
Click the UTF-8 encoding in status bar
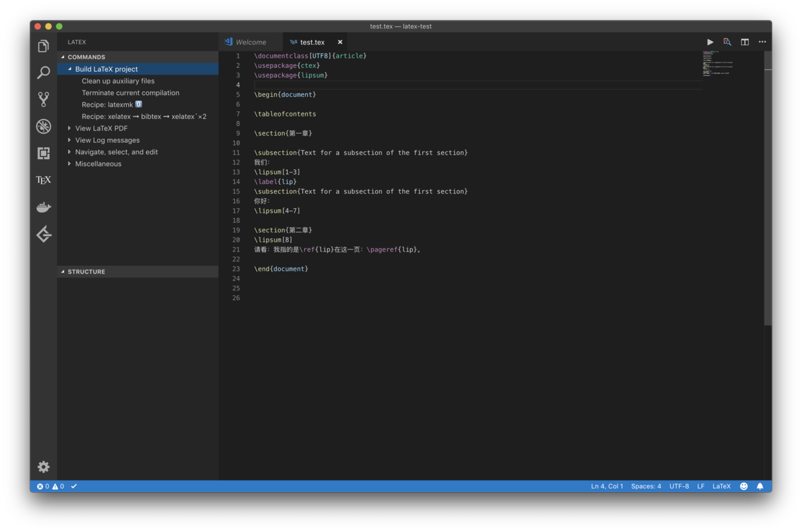[679, 486]
